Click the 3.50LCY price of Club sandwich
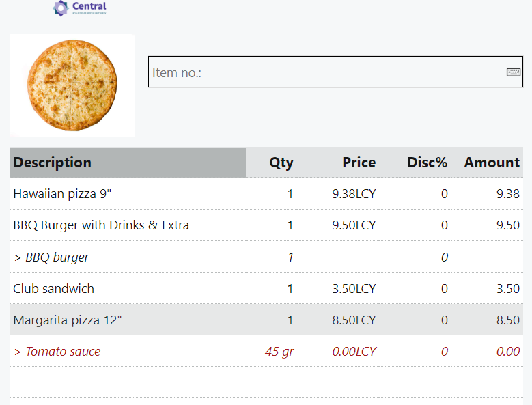The width and height of the screenshot is (532, 405). pos(354,289)
